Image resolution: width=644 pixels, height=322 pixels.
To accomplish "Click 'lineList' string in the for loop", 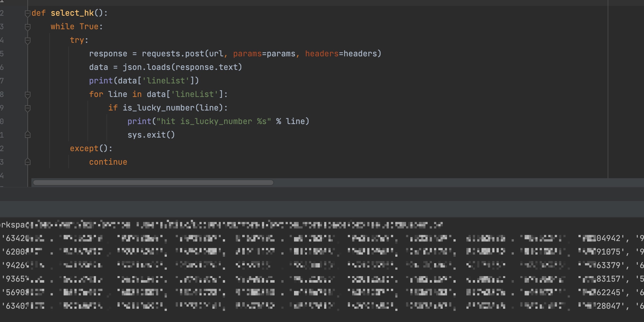I will pos(195,94).
